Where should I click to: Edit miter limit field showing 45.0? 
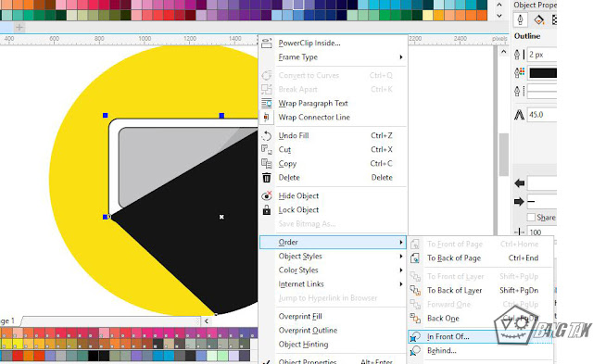[x=542, y=115]
